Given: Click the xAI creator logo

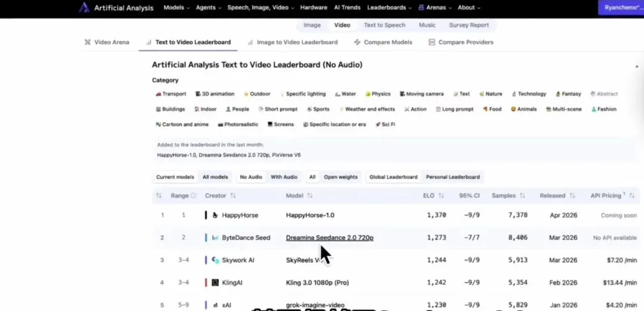Looking at the screenshot, I should 215,305.
